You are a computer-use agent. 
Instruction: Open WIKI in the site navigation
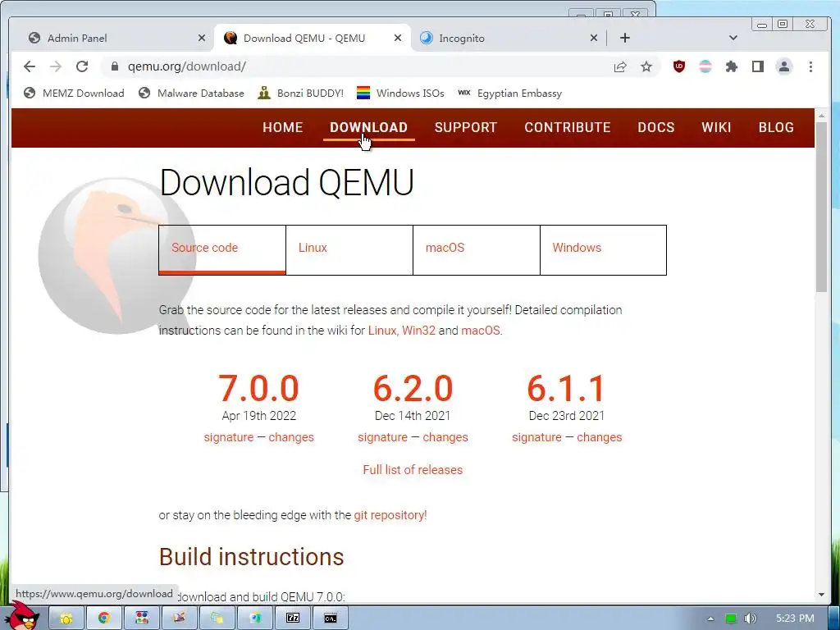716,127
